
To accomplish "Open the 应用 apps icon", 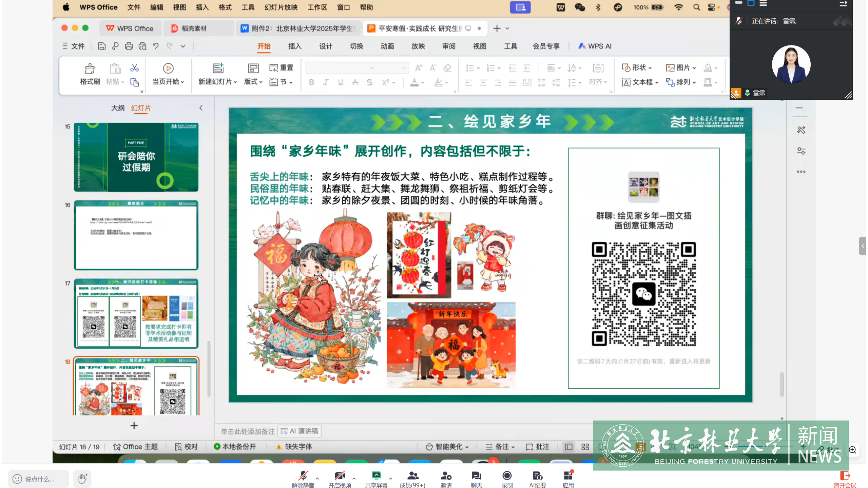I will (x=568, y=476).
